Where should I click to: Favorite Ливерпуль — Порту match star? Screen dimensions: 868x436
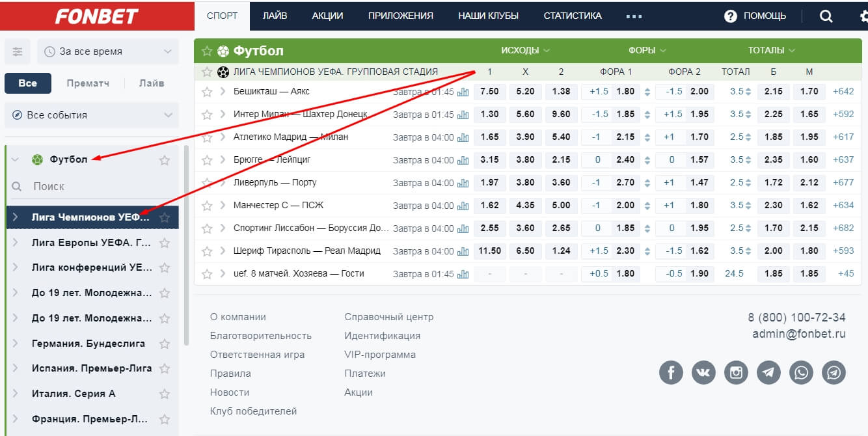point(207,183)
